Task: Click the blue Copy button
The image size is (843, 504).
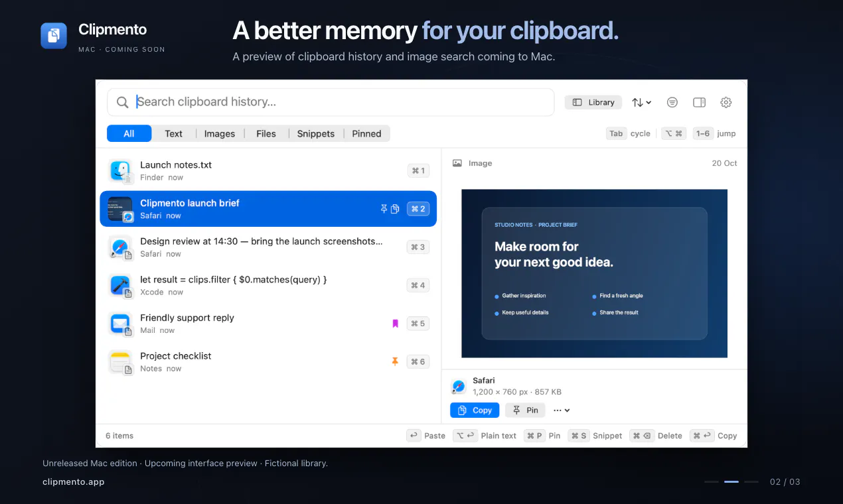Action: point(475,410)
